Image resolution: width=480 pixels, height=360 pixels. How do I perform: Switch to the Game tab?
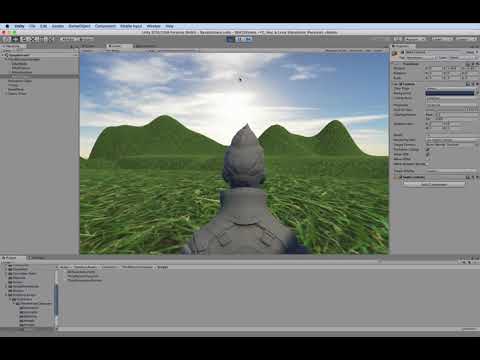coord(119,46)
